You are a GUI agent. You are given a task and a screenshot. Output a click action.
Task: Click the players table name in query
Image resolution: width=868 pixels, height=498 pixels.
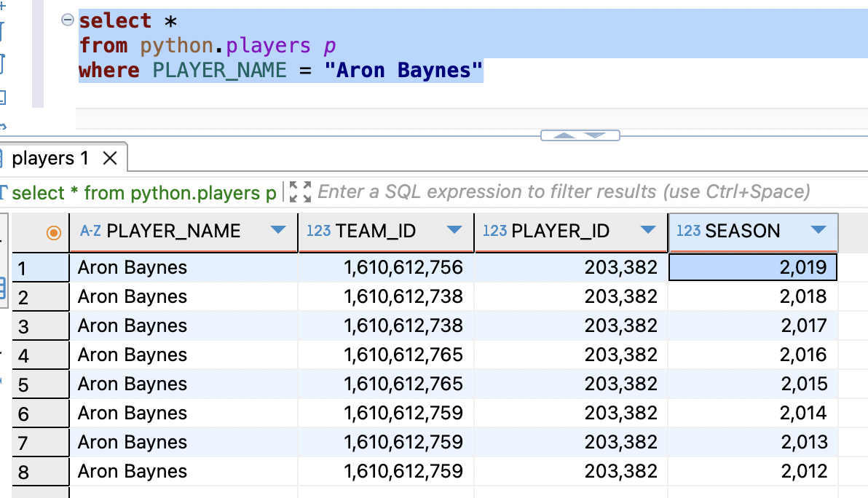tap(269, 46)
